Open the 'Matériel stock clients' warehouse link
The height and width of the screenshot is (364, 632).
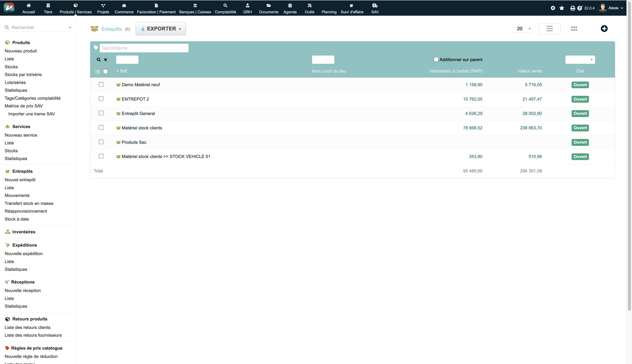coord(142,128)
